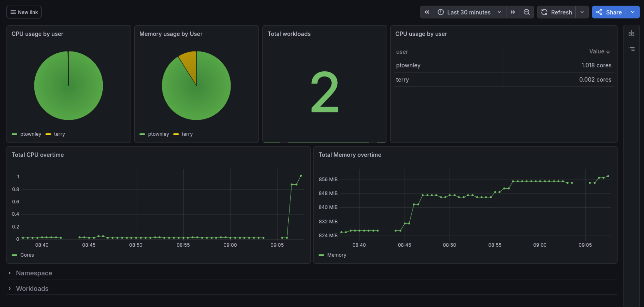This screenshot has width=644, height=307.
Task: Click the Total Memory overtime panel title
Action: pyautogui.click(x=350, y=155)
